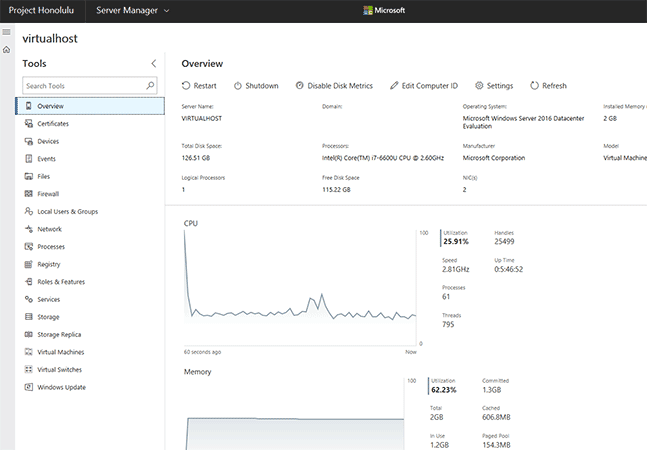The image size is (647, 450).
Task: Click the Memory usage graph
Action: (294, 413)
